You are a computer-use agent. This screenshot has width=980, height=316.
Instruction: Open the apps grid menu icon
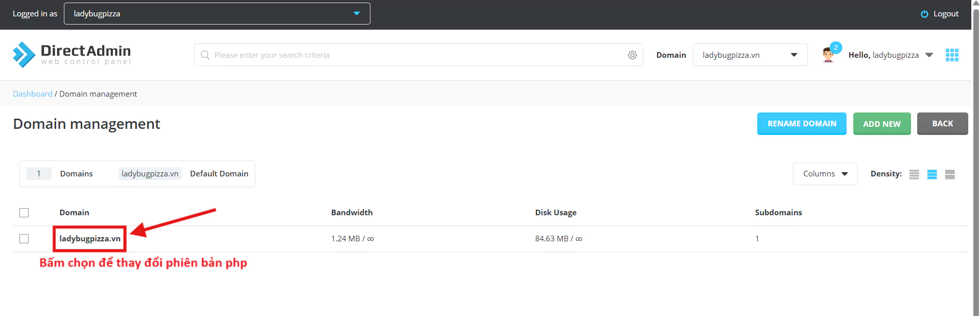click(x=952, y=55)
